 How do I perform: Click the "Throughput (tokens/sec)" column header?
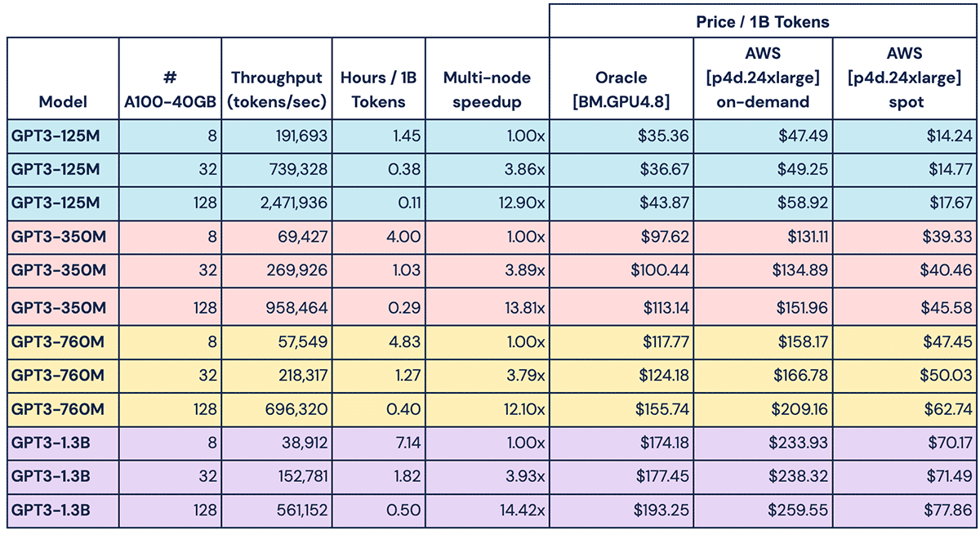click(x=278, y=90)
